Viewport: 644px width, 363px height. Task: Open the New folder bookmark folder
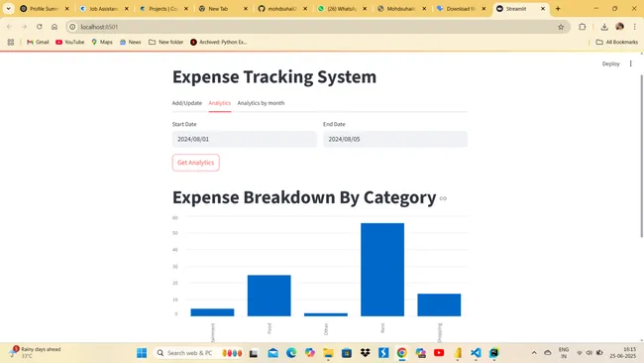[x=165, y=42]
